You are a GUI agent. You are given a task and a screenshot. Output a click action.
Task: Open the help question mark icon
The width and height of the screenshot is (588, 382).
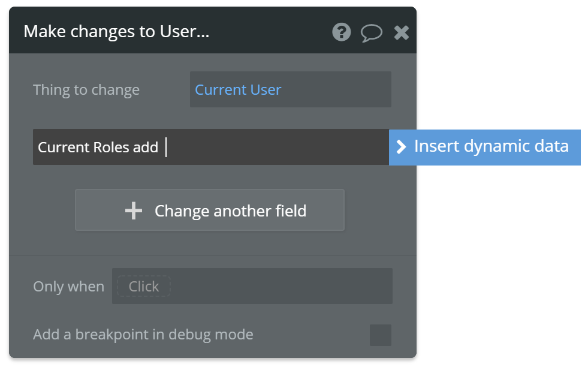point(342,32)
